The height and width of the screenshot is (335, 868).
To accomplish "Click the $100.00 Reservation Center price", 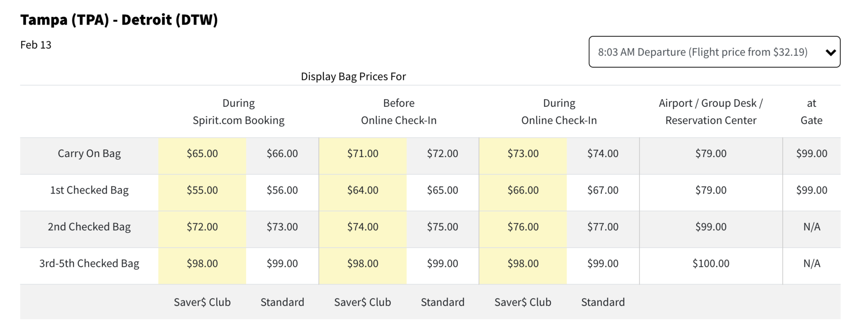I will 710,263.
